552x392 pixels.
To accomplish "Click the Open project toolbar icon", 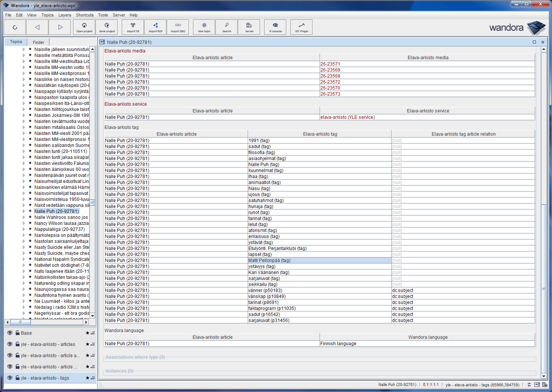I will tap(84, 27).
